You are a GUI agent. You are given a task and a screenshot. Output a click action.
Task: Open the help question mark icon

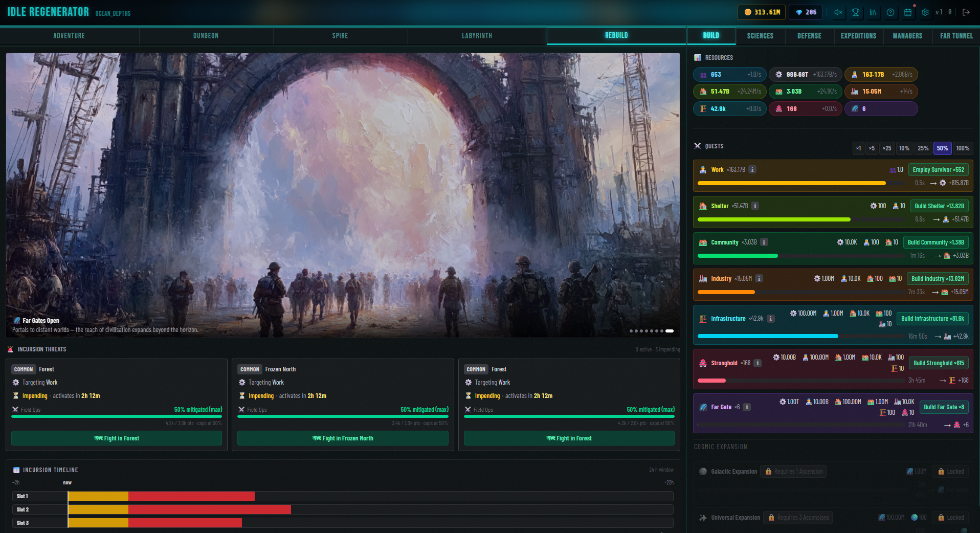[x=890, y=12]
